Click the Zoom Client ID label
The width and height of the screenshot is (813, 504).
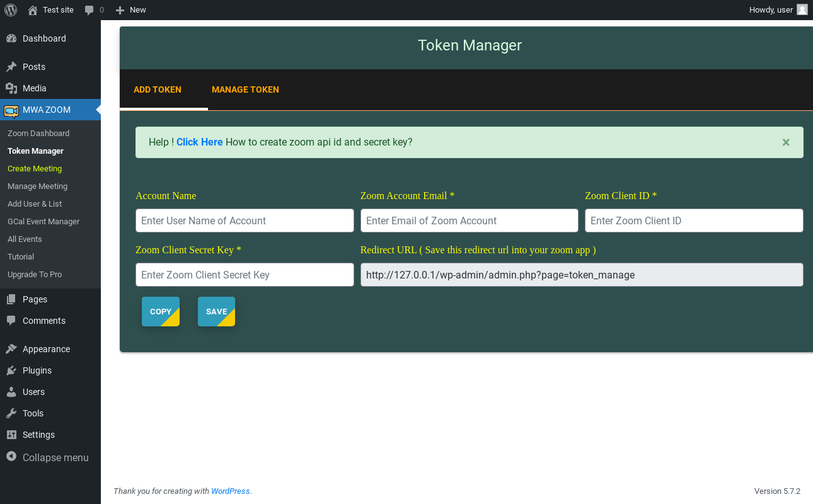tap(621, 196)
